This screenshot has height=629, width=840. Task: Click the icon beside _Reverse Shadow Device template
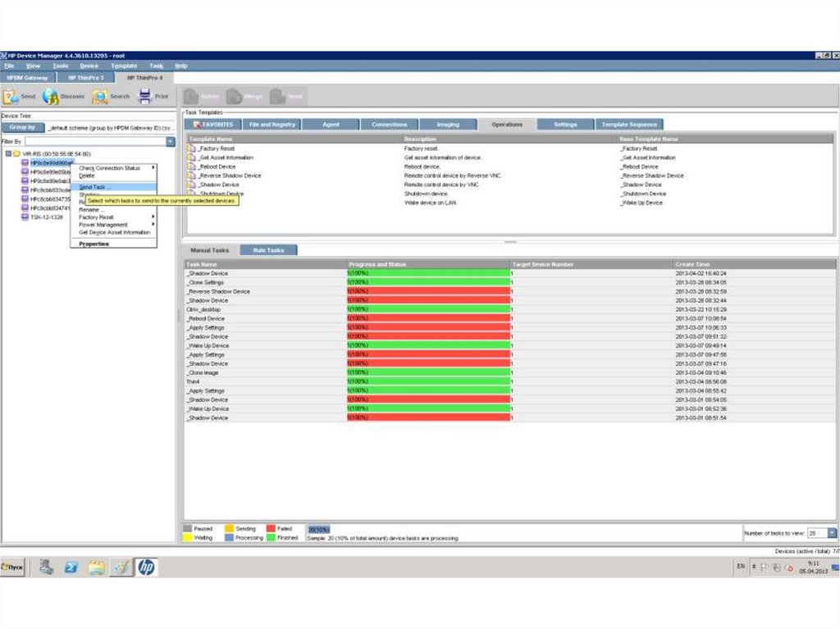pos(192,175)
